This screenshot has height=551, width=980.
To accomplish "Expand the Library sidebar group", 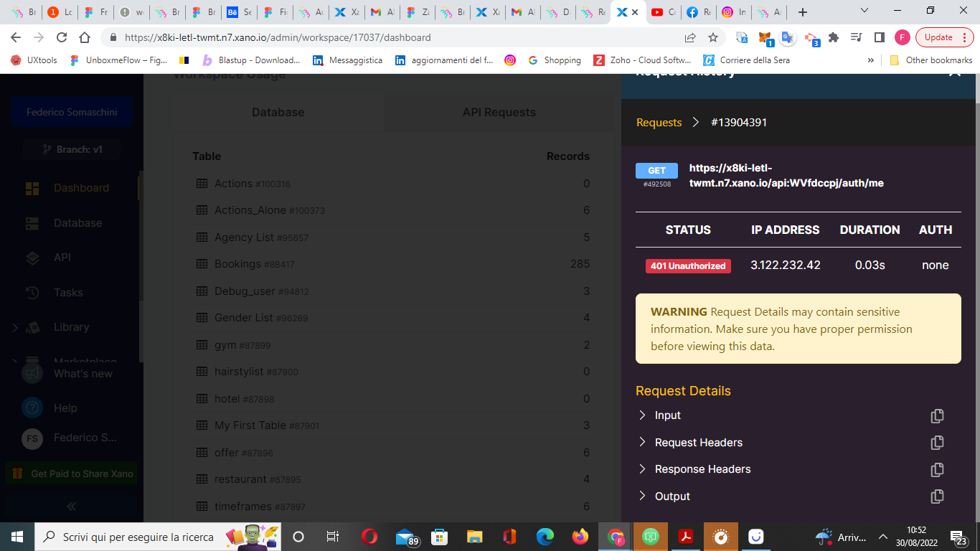I will point(15,327).
